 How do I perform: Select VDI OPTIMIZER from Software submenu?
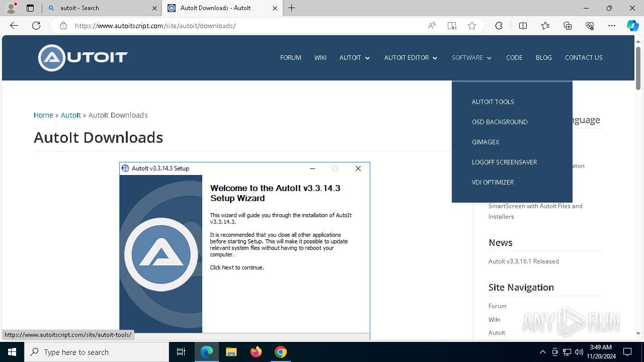(493, 182)
